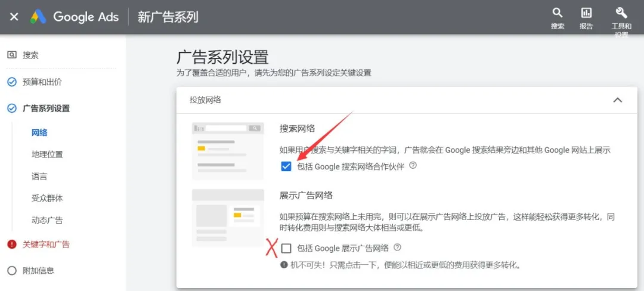The width and height of the screenshot is (644, 291).
Task: Select 搜索 in the left sidebar
Action: coord(30,55)
